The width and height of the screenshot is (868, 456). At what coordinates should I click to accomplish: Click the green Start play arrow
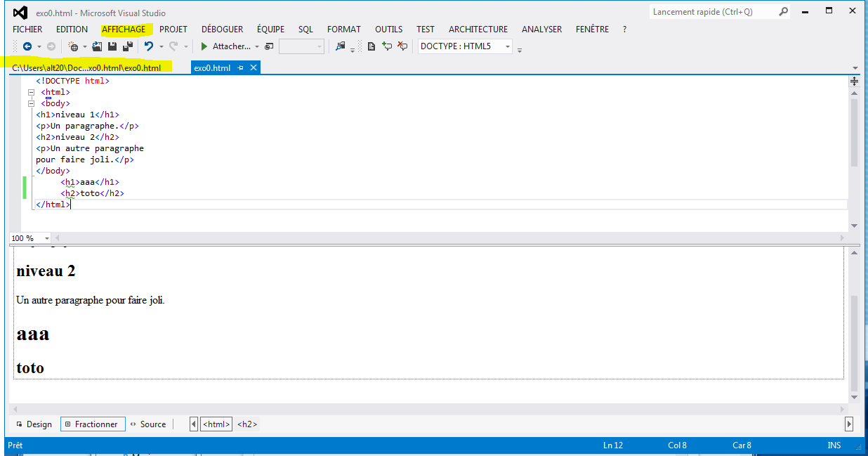(204, 46)
